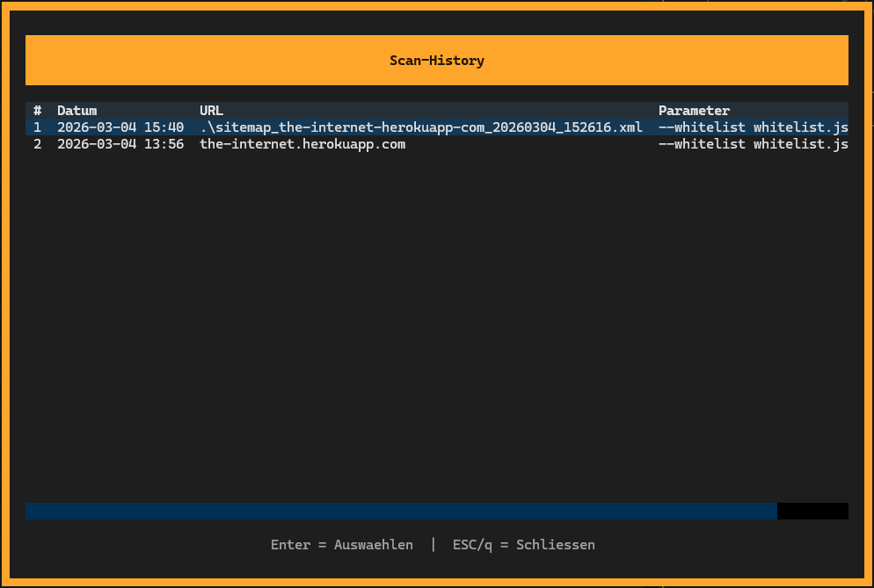The image size is (874, 588).
Task: Click row number 1
Action: coord(37,127)
